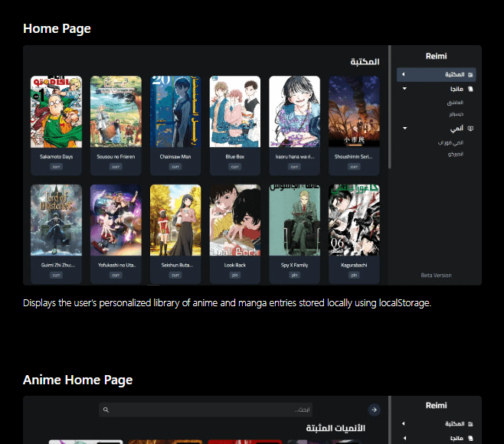Open the Chainsaw Man cover
Viewport: 504px width, 444px height.
click(x=175, y=112)
